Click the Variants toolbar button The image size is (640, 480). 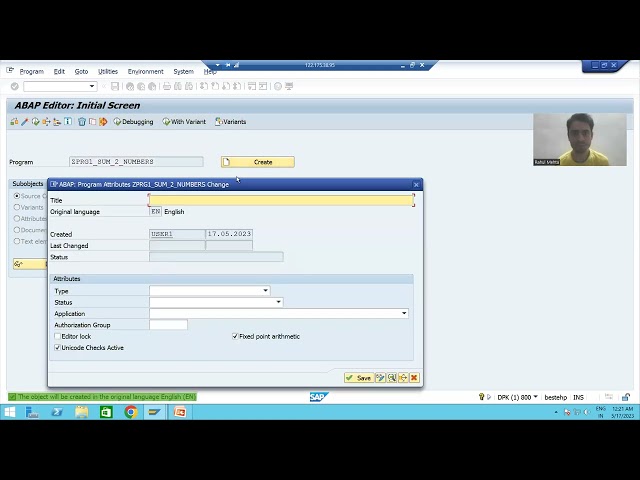(x=231, y=122)
